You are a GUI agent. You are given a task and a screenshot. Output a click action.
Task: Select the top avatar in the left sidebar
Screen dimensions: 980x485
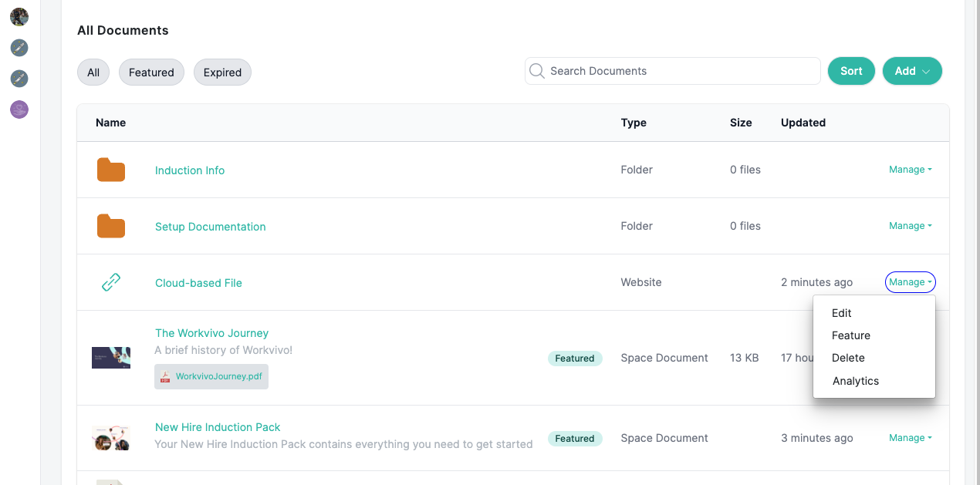point(19,16)
